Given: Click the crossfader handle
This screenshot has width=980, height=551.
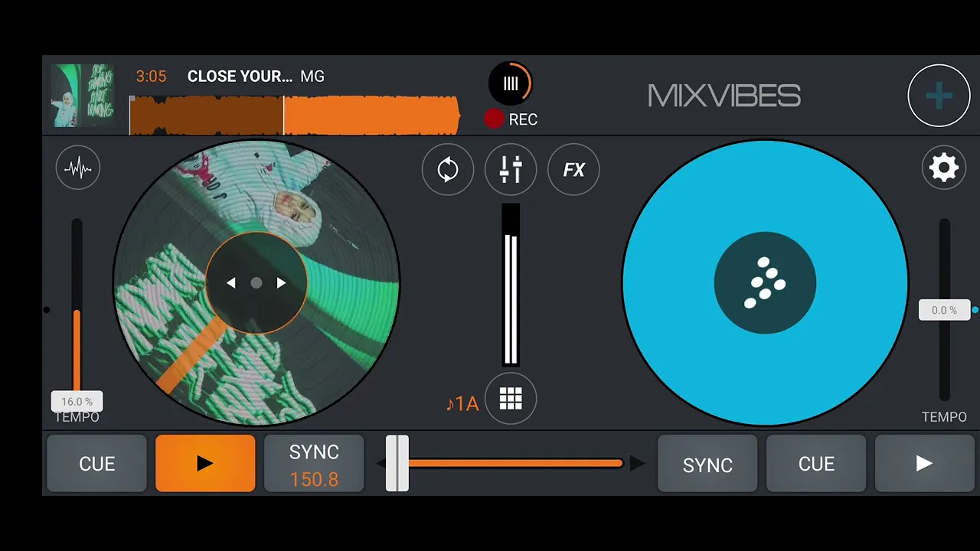Looking at the screenshot, I should [x=397, y=463].
